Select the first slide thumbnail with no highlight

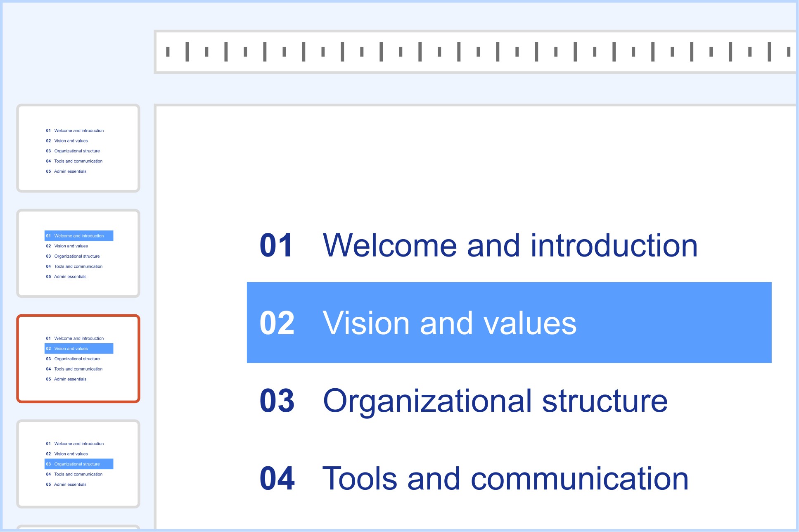click(78, 148)
